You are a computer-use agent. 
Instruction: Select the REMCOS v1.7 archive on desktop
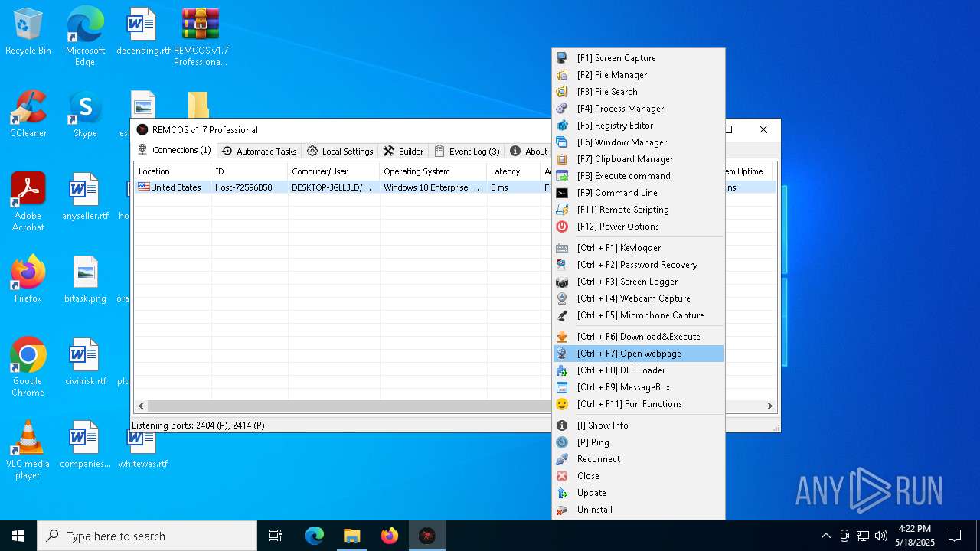click(x=201, y=37)
